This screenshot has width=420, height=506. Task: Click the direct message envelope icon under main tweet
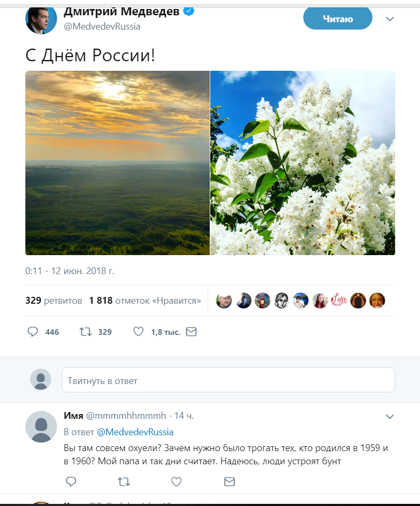[x=191, y=332]
